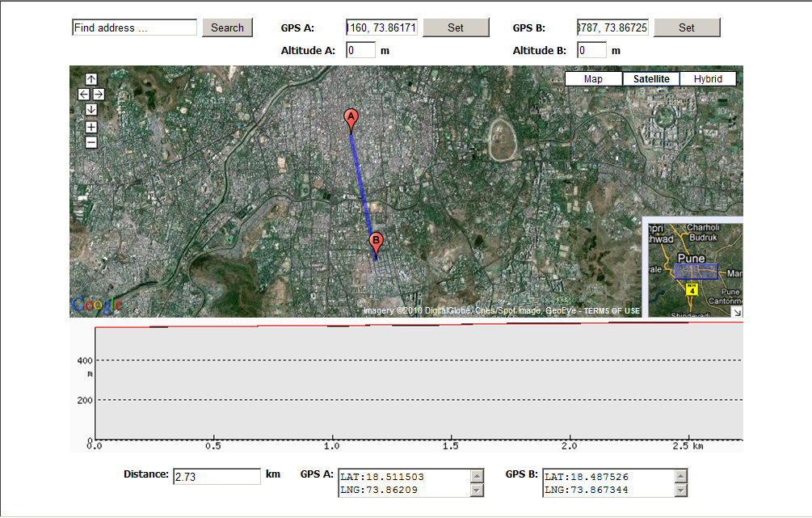Pan the map left with arrow

84,95
